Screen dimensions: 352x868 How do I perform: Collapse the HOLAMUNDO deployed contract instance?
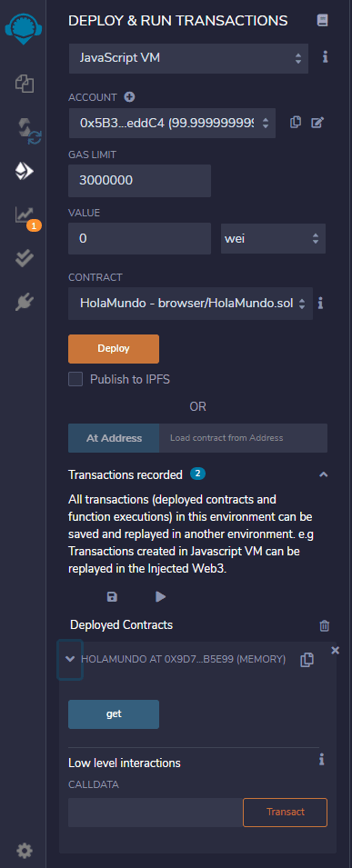coord(70,659)
